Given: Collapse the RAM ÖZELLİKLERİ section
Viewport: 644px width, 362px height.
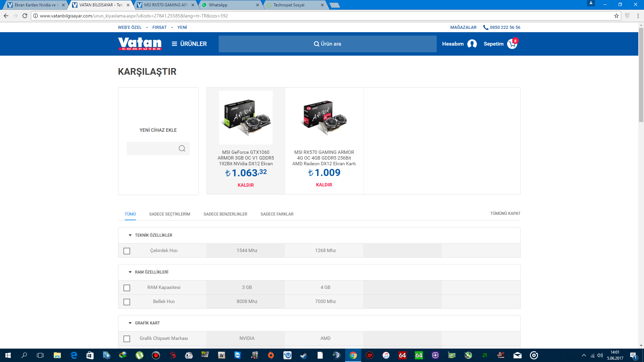Looking at the screenshot, I should pyautogui.click(x=130, y=272).
